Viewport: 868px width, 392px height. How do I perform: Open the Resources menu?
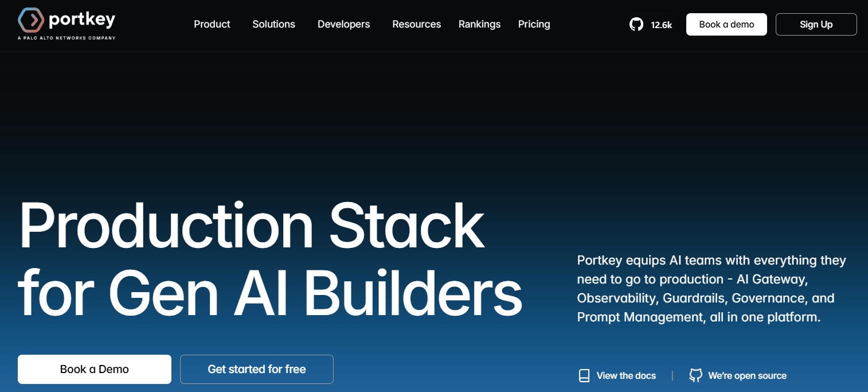pos(416,24)
